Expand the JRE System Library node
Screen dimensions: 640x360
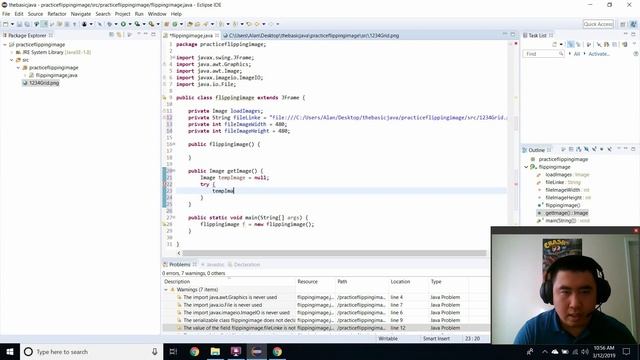click(x=12, y=52)
